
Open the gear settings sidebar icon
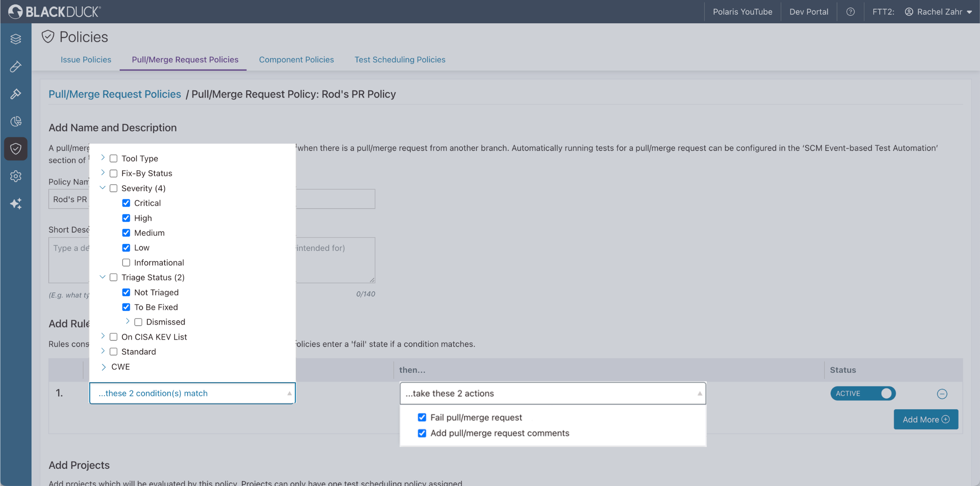click(x=16, y=176)
